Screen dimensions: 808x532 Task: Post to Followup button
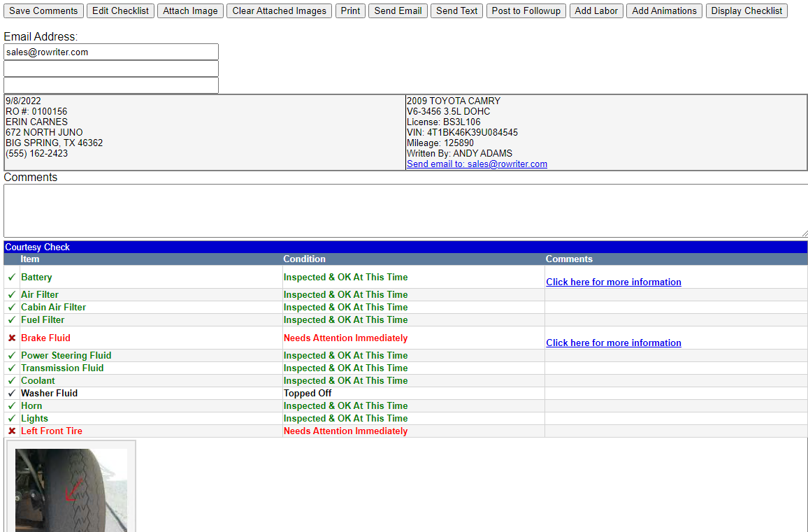526,10
